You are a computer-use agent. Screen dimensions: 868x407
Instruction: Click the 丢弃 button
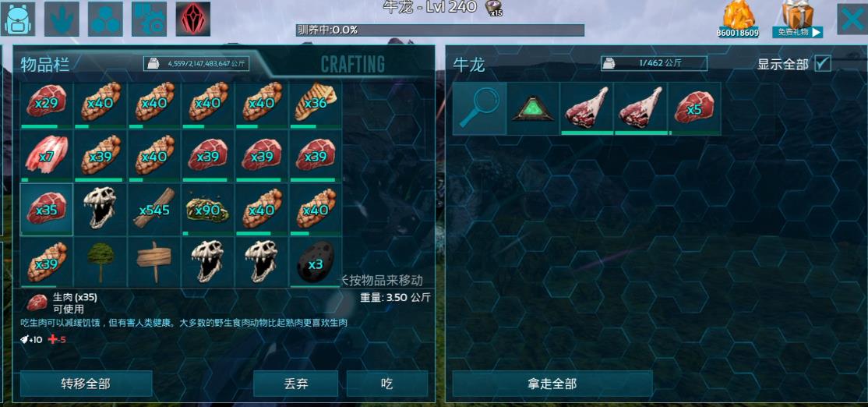pyautogui.click(x=295, y=384)
